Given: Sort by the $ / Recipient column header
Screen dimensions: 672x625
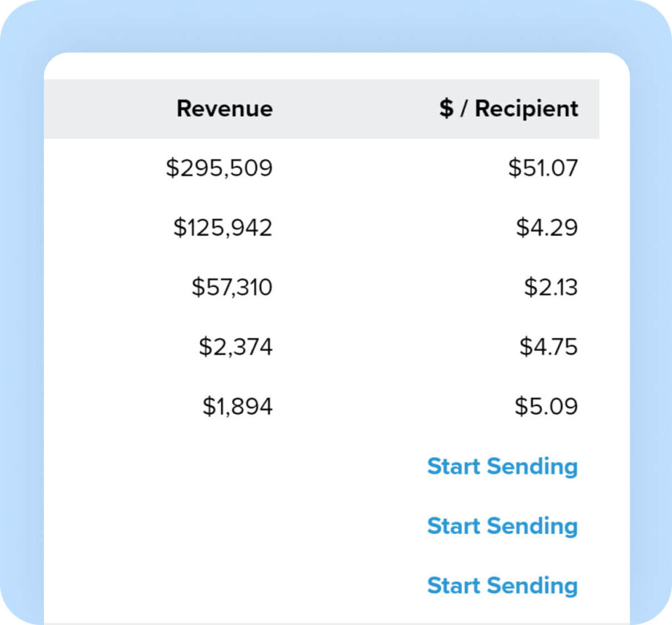Looking at the screenshot, I should pyautogui.click(x=509, y=109).
